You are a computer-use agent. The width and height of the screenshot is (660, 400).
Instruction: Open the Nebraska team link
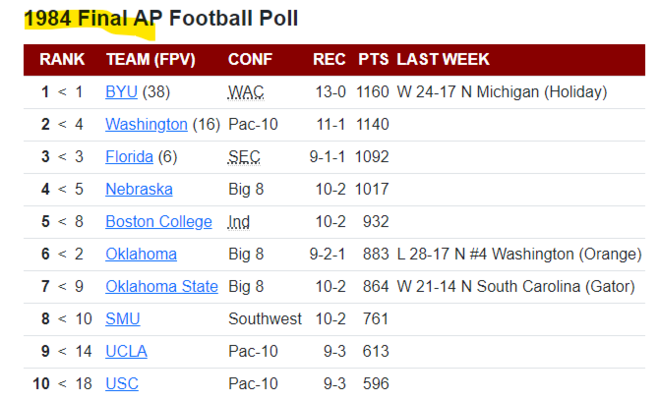coord(139,189)
